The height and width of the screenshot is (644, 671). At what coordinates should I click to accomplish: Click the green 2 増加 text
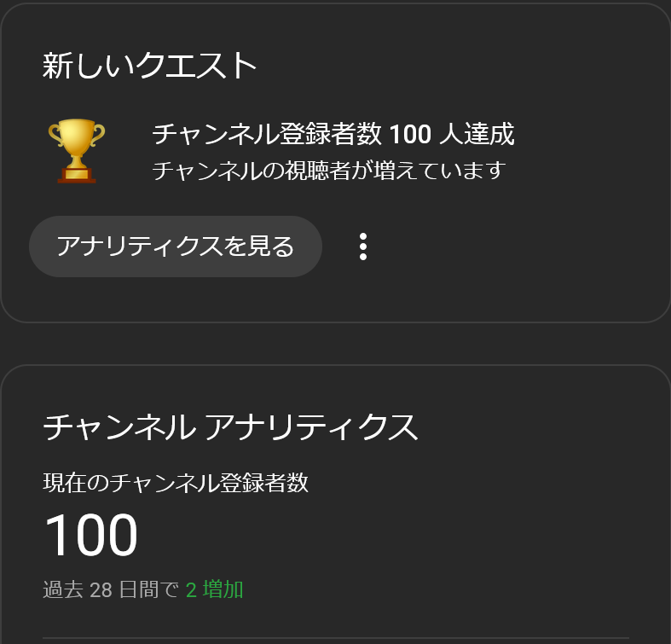[215, 589]
